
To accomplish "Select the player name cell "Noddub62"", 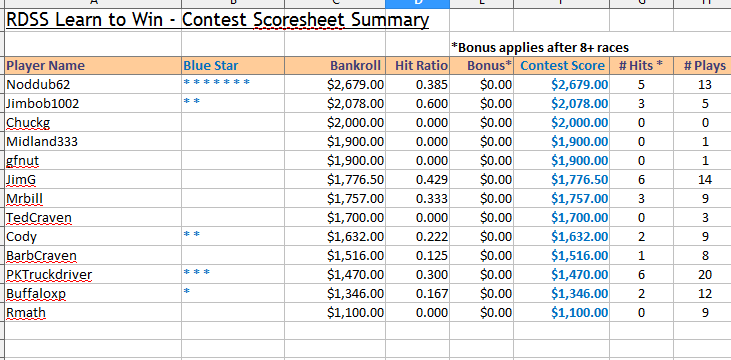I will 93,84.
